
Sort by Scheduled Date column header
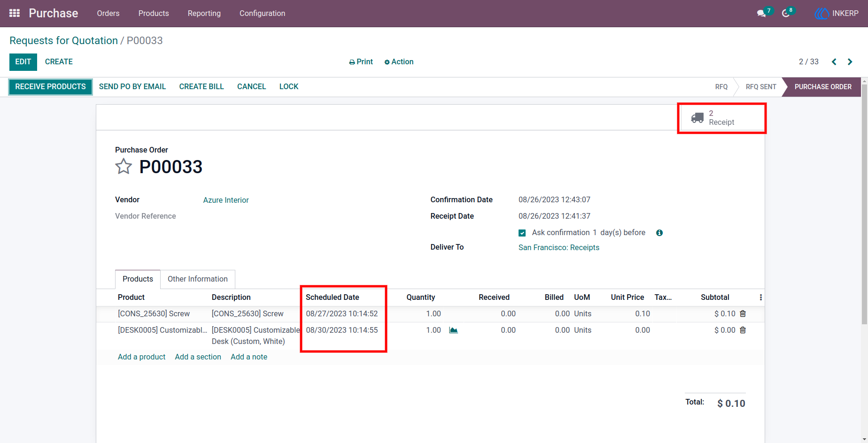point(333,298)
